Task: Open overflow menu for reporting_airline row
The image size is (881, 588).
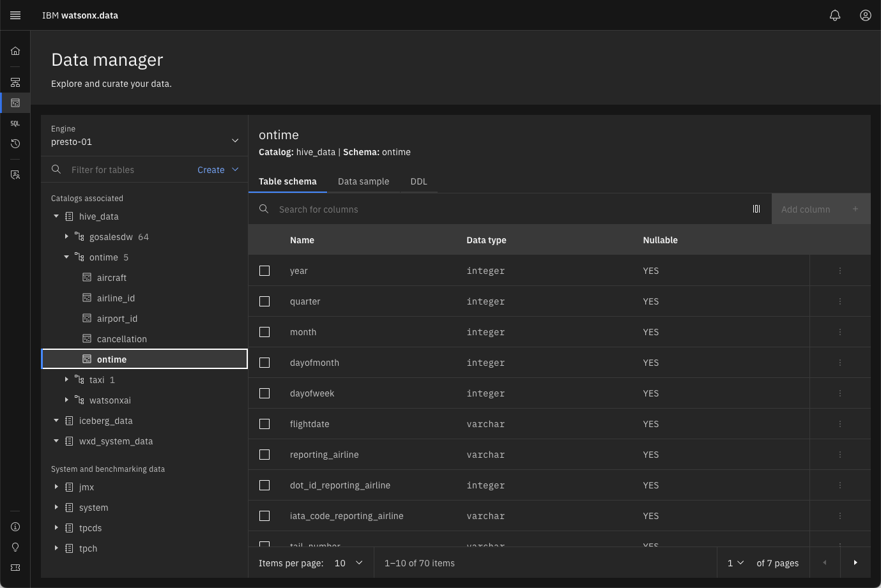Action: tap(840, 455)
